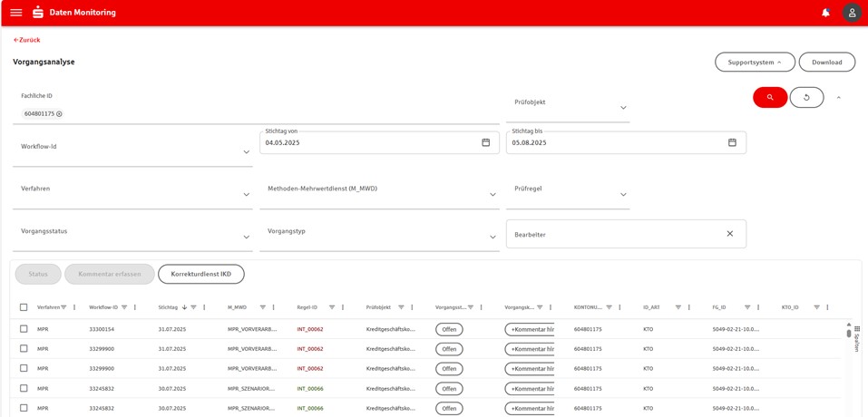Open the Spalten side panel
The height and width of the screenshot is (417, 868).
click(857, 339)
